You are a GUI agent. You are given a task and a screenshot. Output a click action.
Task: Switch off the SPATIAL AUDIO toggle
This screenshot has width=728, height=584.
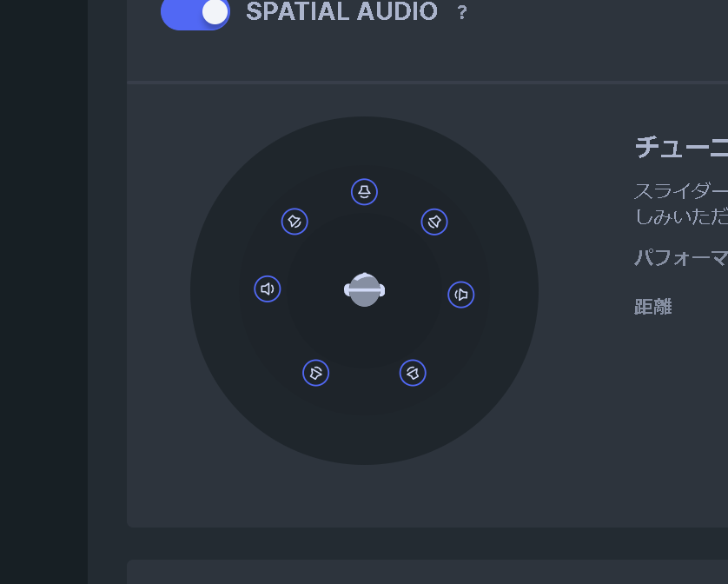[195, 14]
